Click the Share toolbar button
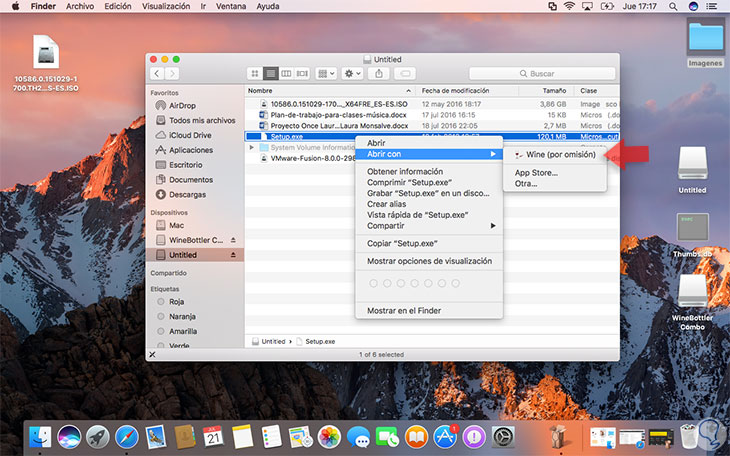The height and width of the screenshot is (456, 730). pyautogui.click(x=379, y=74)
